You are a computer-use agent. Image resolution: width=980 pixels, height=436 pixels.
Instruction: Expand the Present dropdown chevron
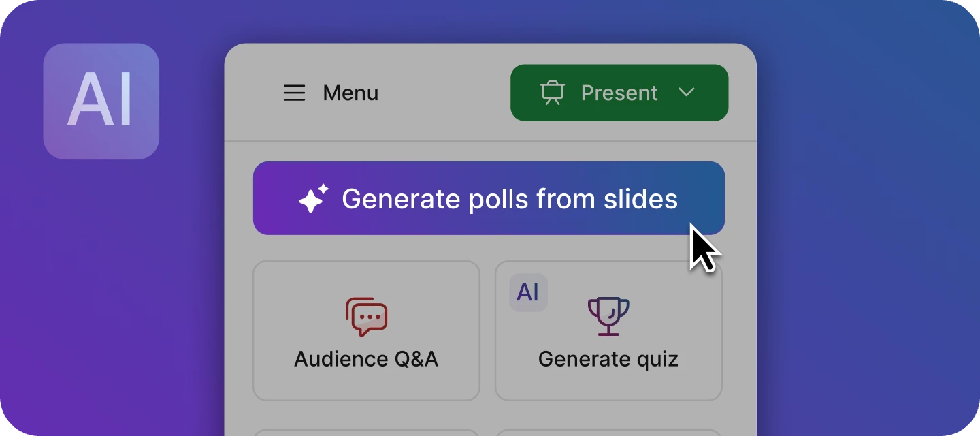coord(687,92)
